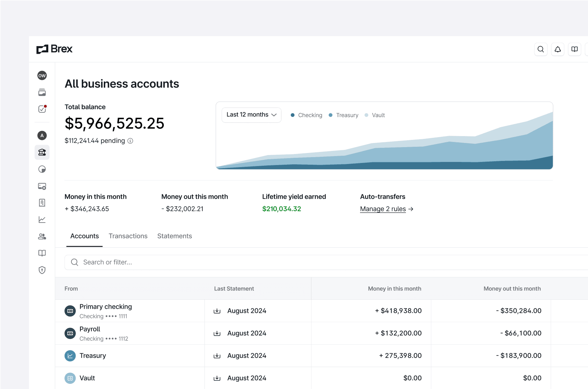Open the search magnifier at top right
Screen dimensions: 588x389
click(x=541, y=49)
